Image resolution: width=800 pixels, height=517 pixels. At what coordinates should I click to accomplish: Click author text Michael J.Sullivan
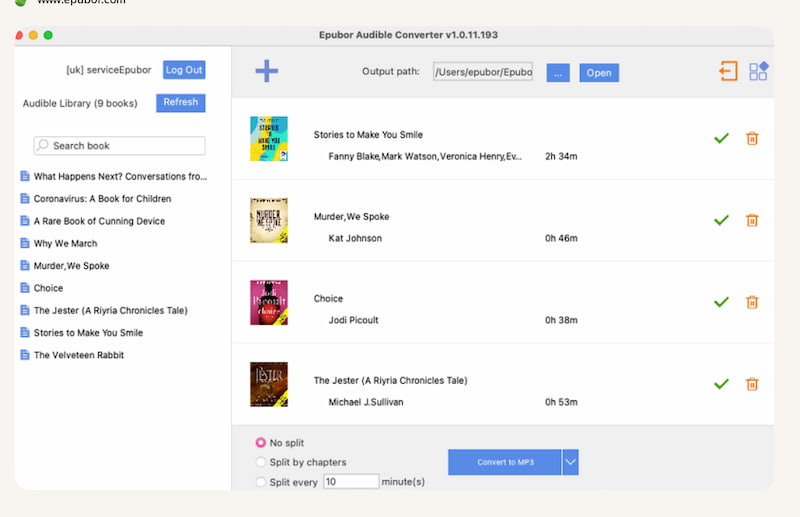(366, 402)
